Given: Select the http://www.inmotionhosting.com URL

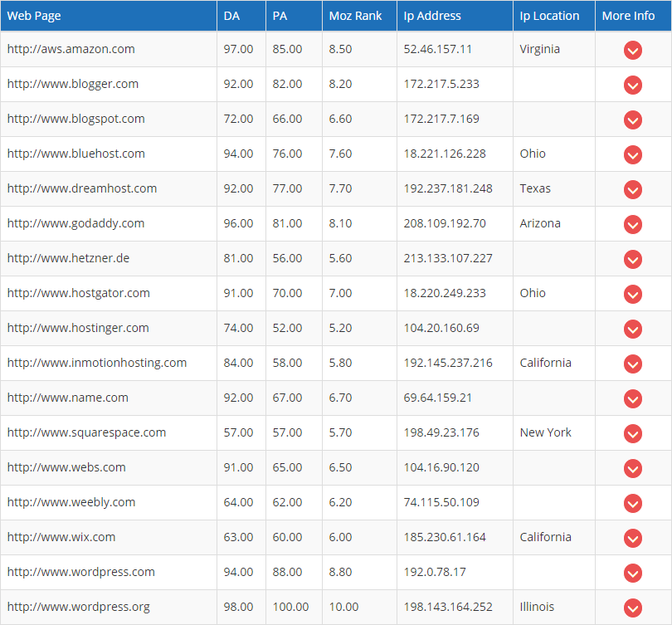Looking at the screenshot, I should 97,363.
